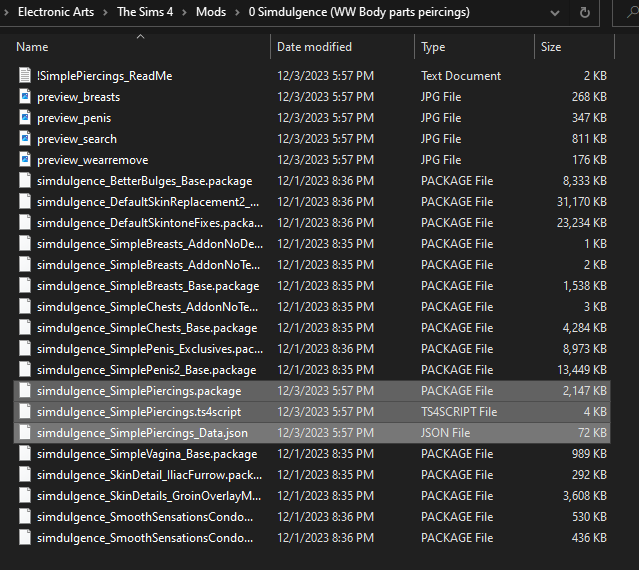Click the Type column header
Viewport: 639px width, 570px height.
tap(433, 47)
